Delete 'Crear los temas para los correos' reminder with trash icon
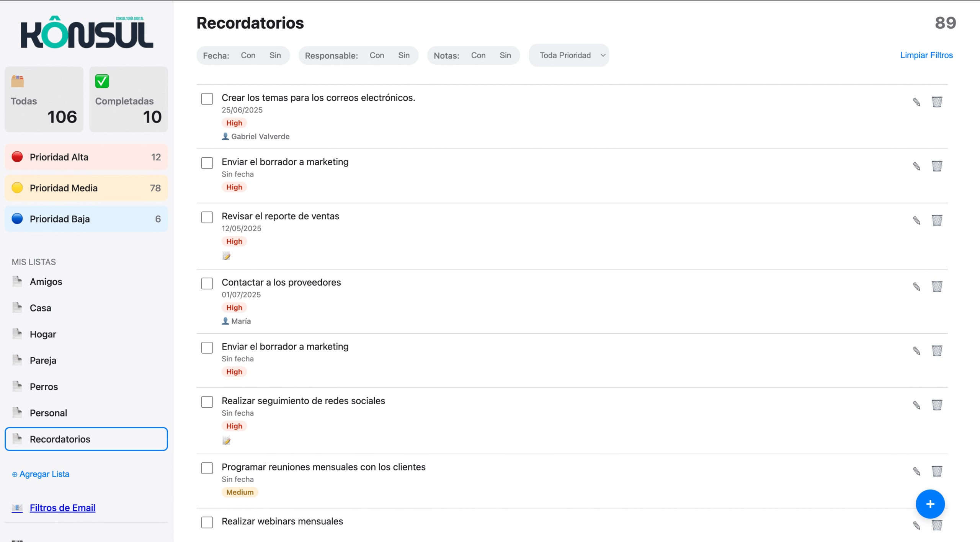The image size is (980, 542). 937,102
